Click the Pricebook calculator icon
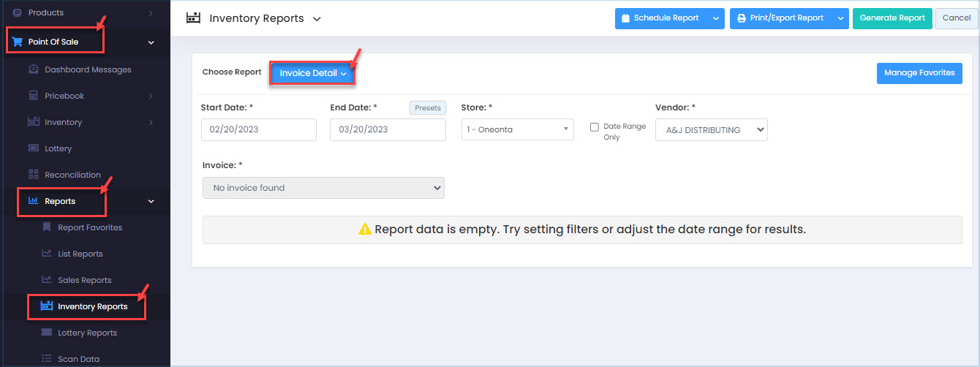This screenshot has width=980, height=367. 33,96
